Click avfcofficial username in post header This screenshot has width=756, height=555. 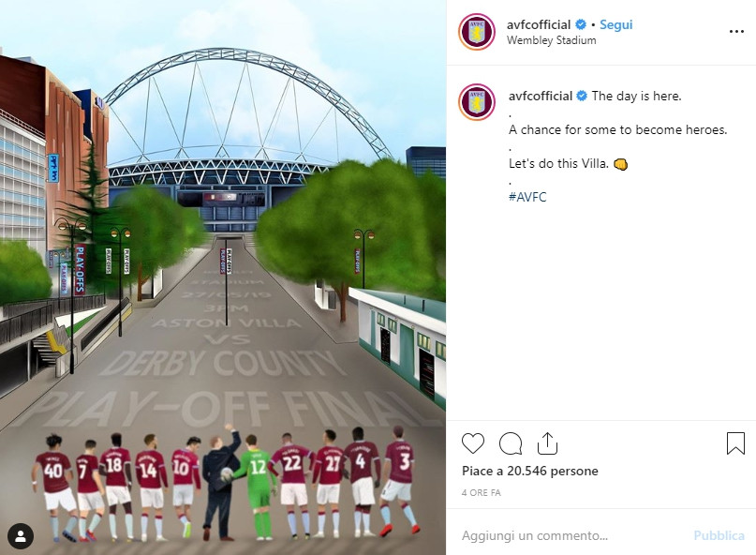[x=539, y=25]
